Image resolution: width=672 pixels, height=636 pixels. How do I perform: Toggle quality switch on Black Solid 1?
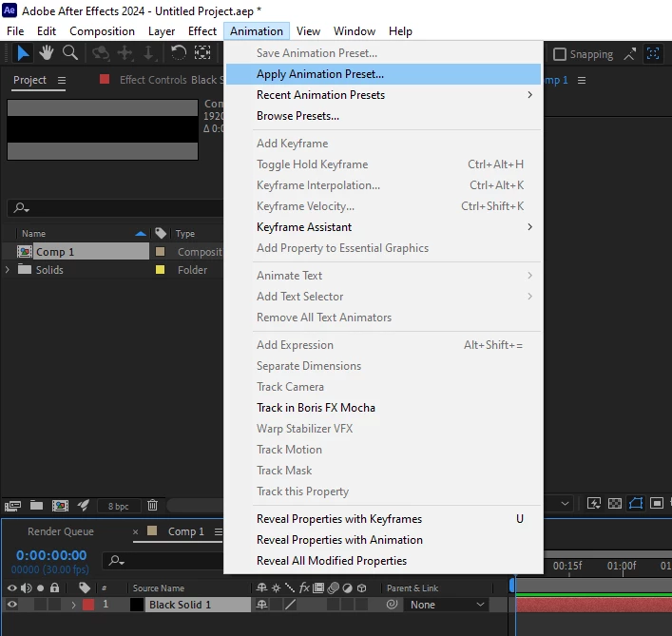290,605
